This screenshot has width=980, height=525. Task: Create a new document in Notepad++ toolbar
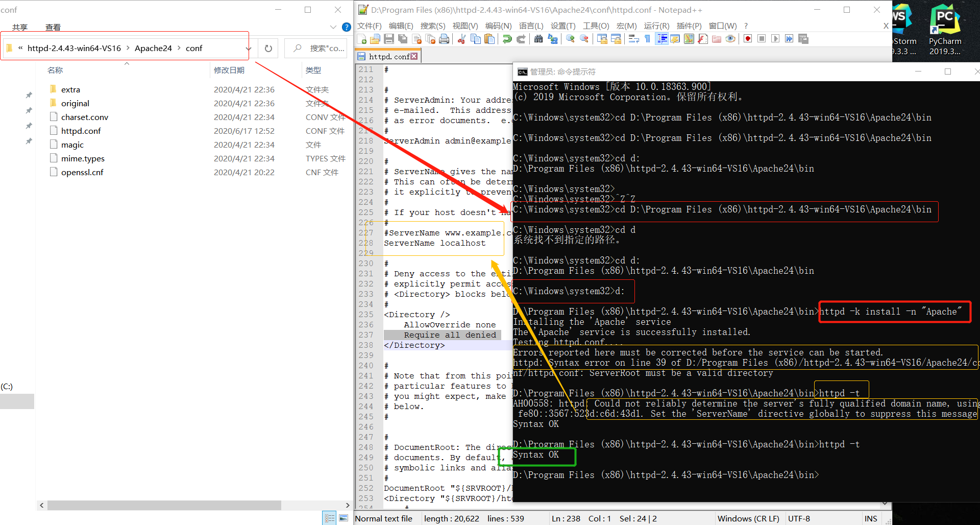pos(362,39)
